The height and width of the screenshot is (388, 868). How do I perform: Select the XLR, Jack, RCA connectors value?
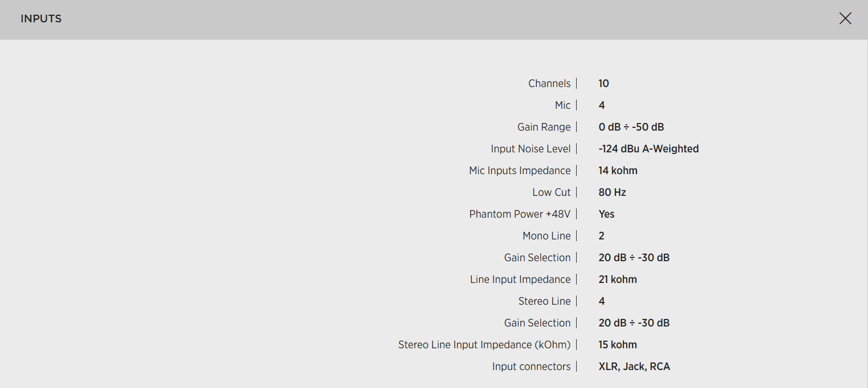pyautogui.click(x=634, y=366)
